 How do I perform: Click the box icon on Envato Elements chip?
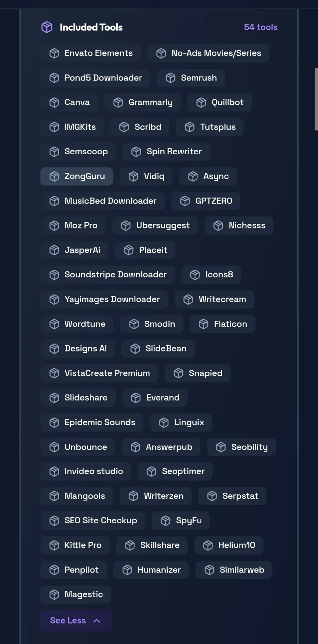tap(54, 53)
